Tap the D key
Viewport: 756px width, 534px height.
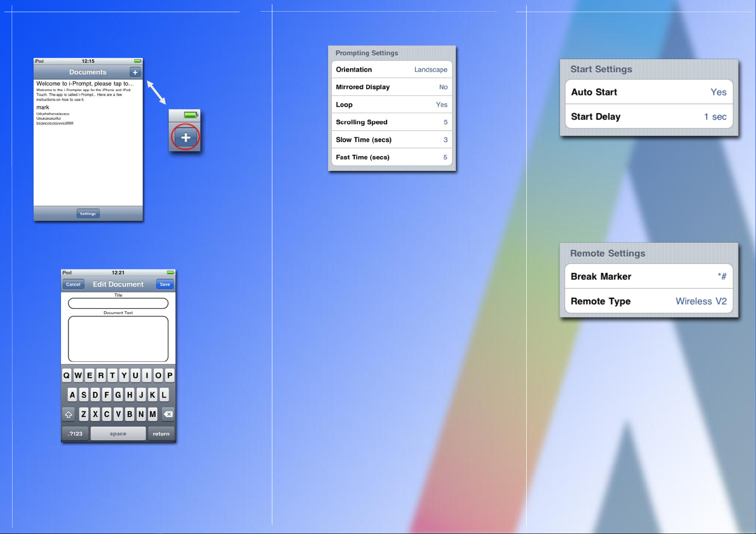tap(95, 395)
